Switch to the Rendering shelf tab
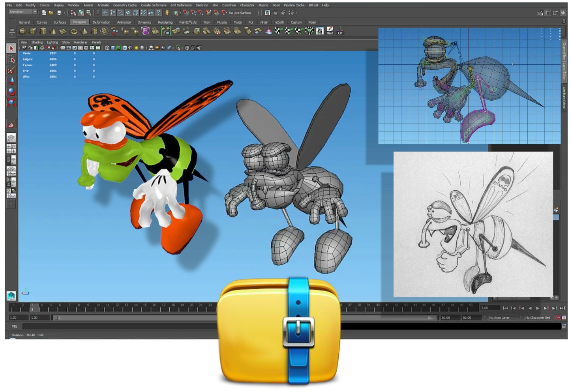Image resolution: width=570 pixels, height=392 pixels. pos(165,22)
